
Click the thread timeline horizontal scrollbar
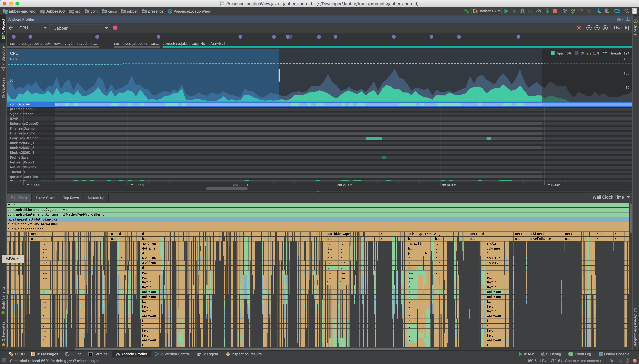(x=227, y=189)
